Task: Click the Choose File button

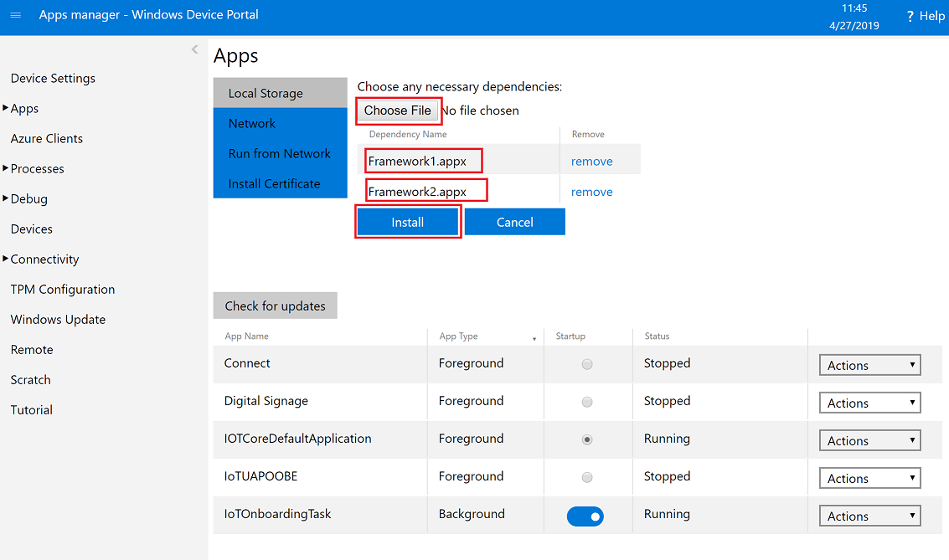Action: tap(398, 110)
